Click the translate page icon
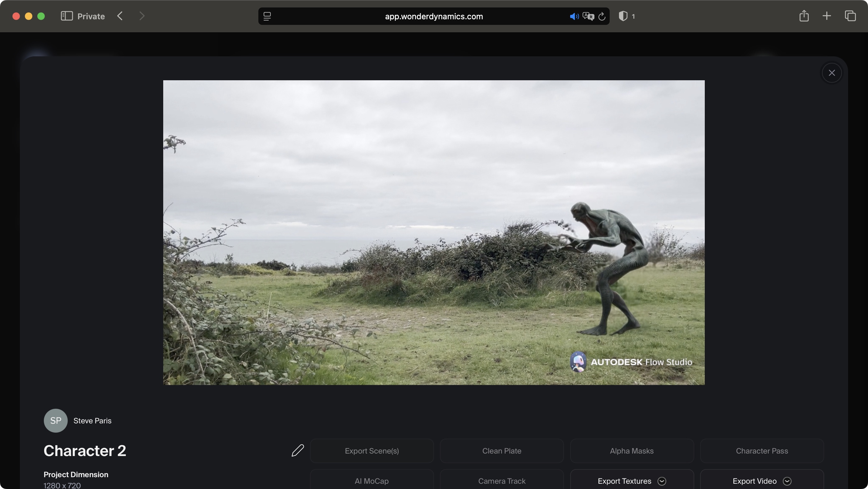This screenshot has height=489, width=868. 588,16
